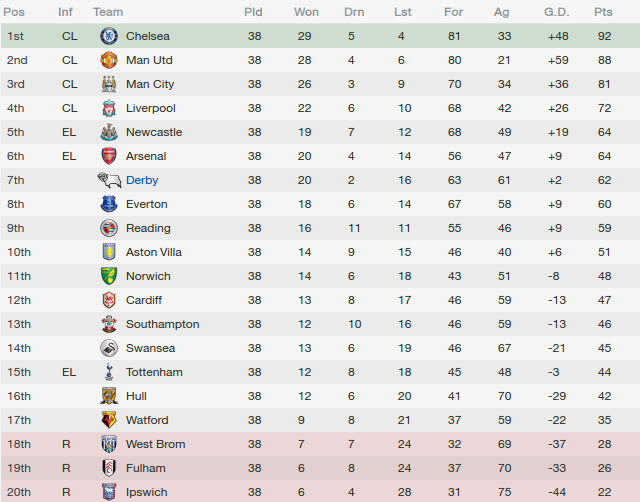Open the Everton team name

147,204
